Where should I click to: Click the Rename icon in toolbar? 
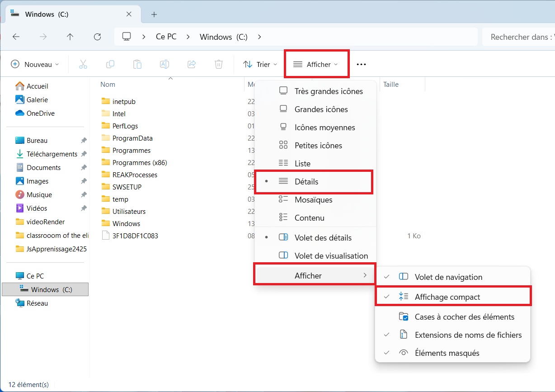click(x=165, y=64)
